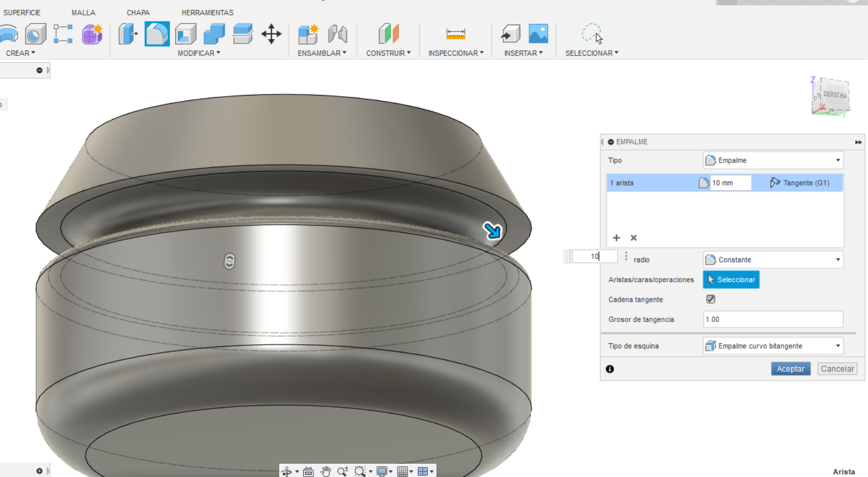Toggle the Cadena tangente checkbox
The height and width of the screenshot is (477, 868).
coord(711,299)
